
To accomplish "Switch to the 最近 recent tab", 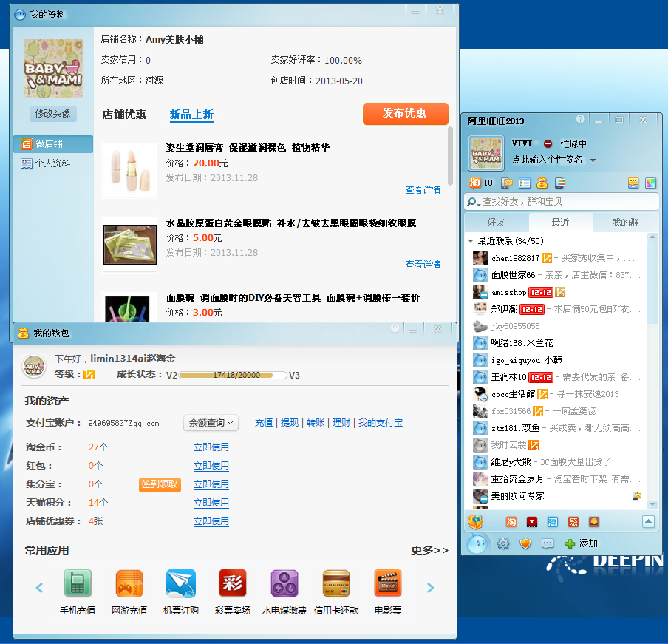I will [561, 222].
